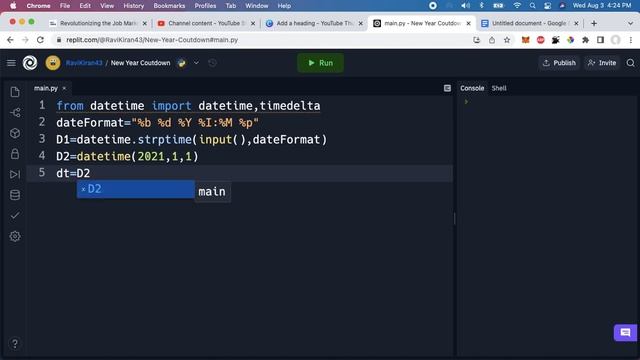Click the RaviKiran43 username link
Image resolution: width=640 pixels, height=360 pixels.
84,63
